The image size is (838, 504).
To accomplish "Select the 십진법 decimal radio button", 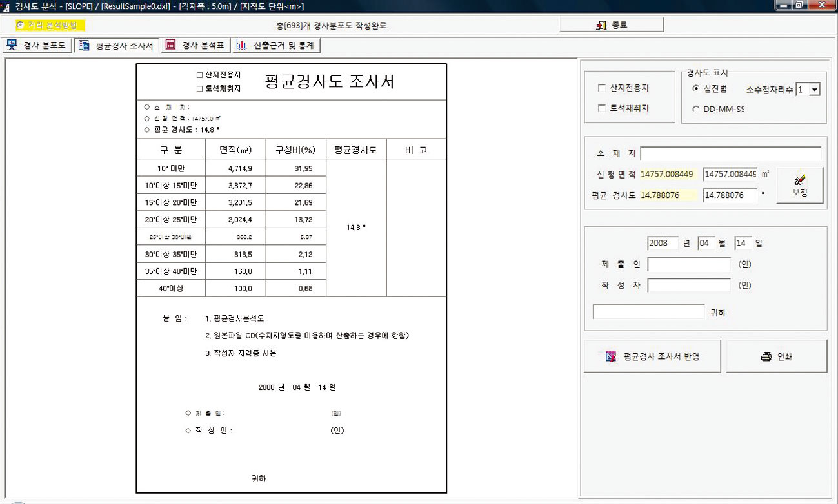I will point(695,88).
